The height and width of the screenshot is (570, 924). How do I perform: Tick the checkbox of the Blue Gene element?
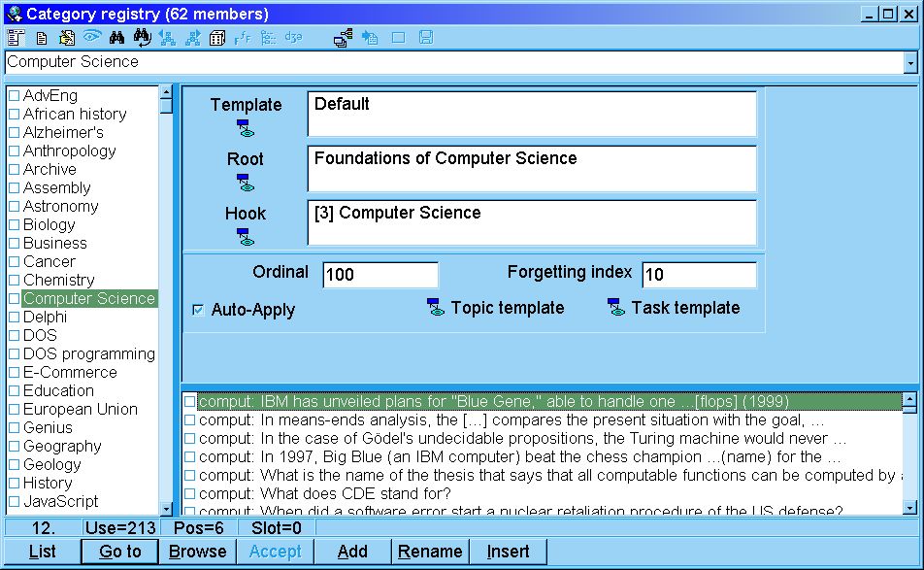tap(190, 401)
